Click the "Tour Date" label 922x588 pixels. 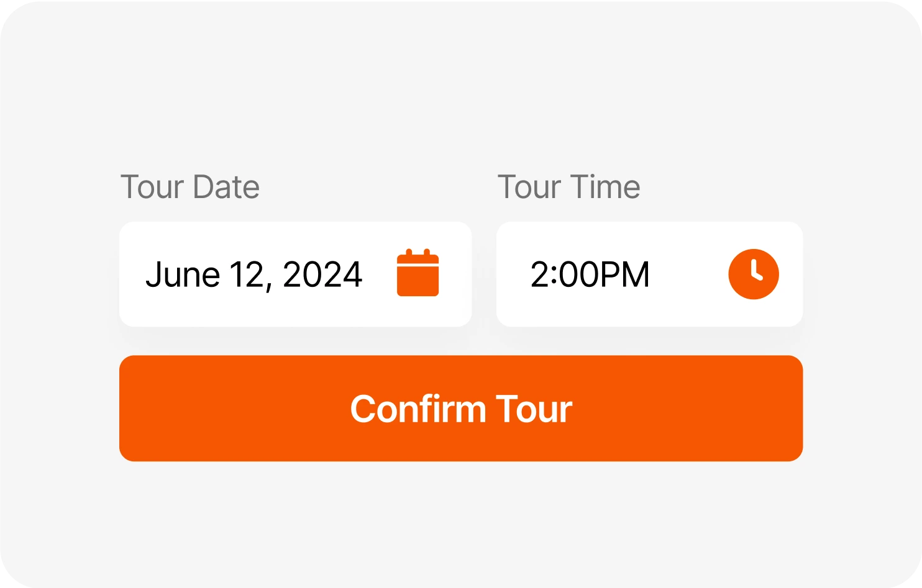point(189,187)
